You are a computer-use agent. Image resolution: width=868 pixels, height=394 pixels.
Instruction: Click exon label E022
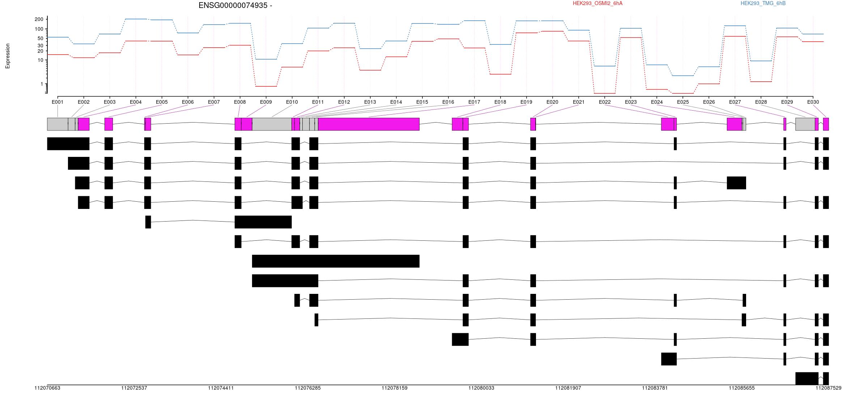[605, 102]
